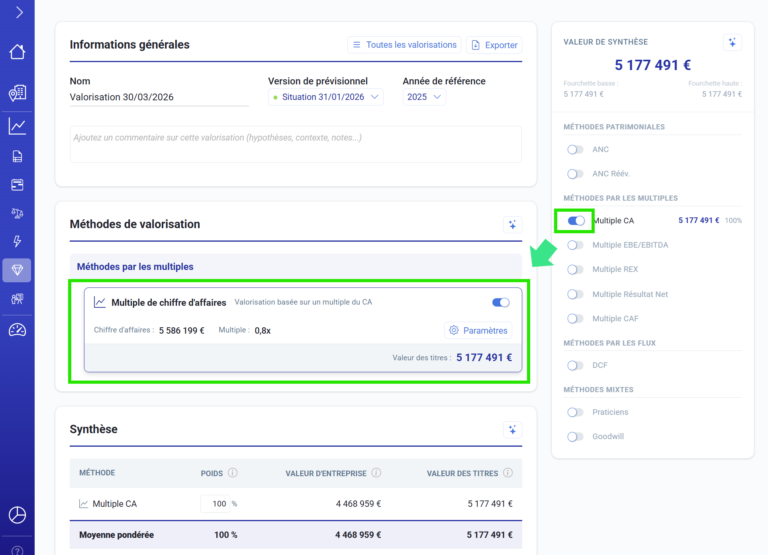This screenshot has width=768, height=555.
Task: Click the Toutes les valorisations button
Action: pyautogui.click(x=404, y=45)
